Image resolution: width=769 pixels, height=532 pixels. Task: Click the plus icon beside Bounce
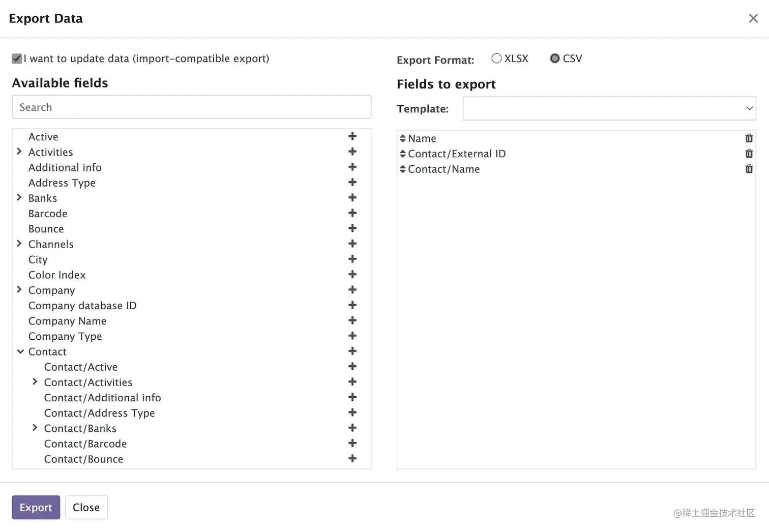pyautogui.click(x=352, y=228)
